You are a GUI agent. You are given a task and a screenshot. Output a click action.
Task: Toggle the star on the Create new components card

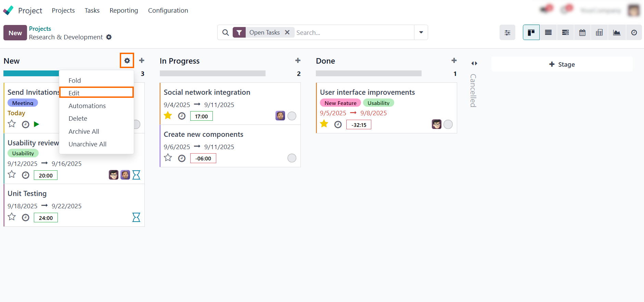pyautogui.click(x=168, y=158)
